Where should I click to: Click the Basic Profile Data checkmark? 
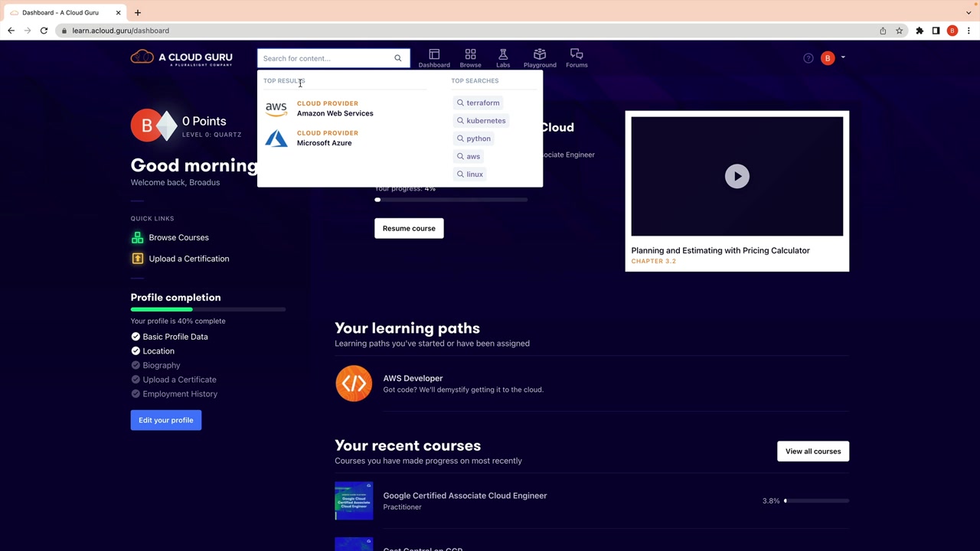(x=136, y=337)
